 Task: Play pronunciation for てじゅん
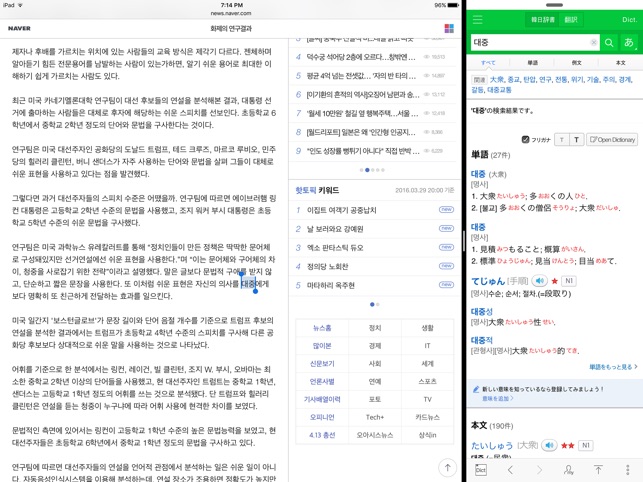click(x=540, y=281)
